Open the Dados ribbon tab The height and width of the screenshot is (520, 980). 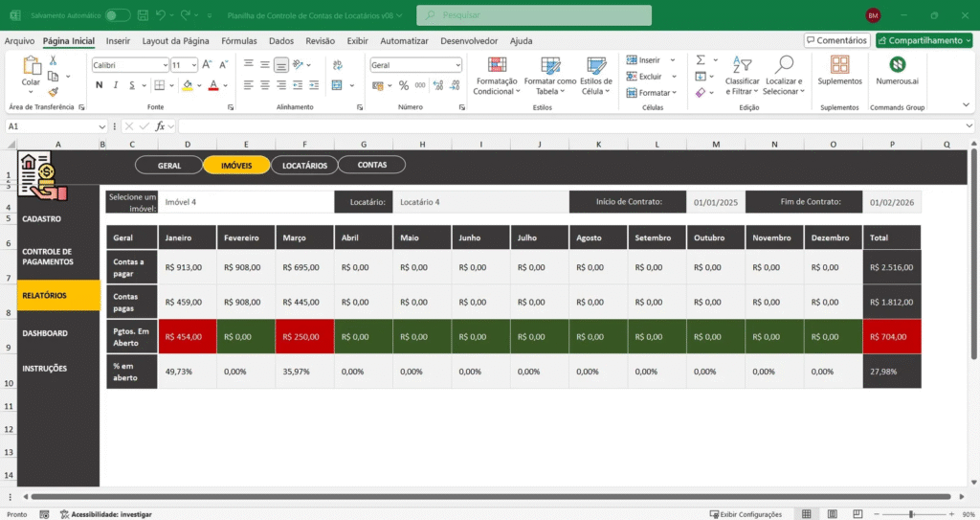pos(281,41)
